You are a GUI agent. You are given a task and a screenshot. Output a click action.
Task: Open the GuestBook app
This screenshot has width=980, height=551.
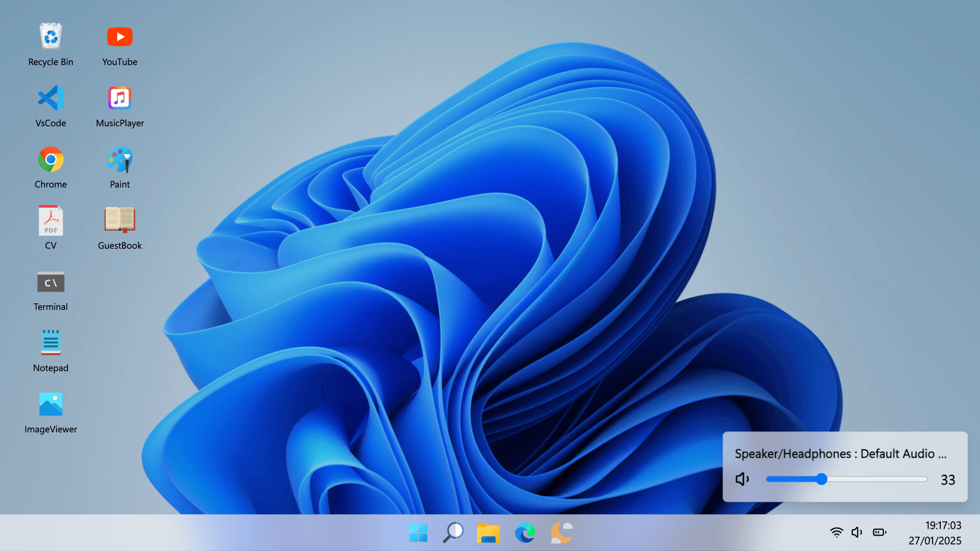[119, 220]
